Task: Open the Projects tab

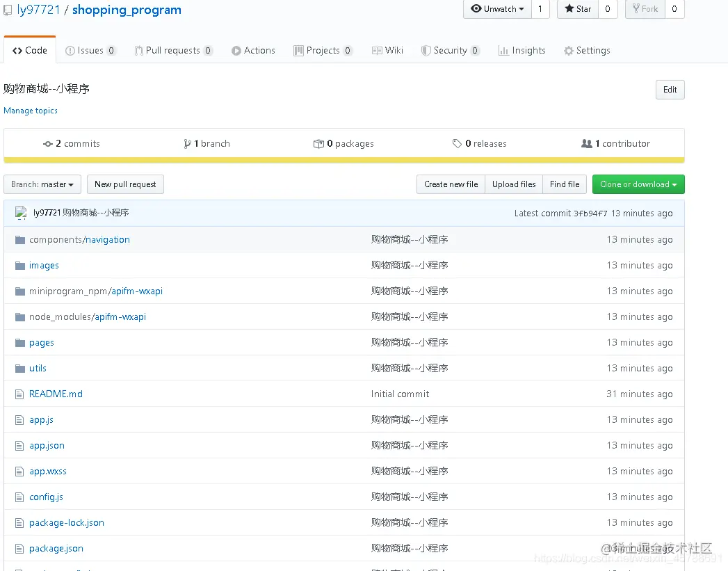Action: pos(323,51)
